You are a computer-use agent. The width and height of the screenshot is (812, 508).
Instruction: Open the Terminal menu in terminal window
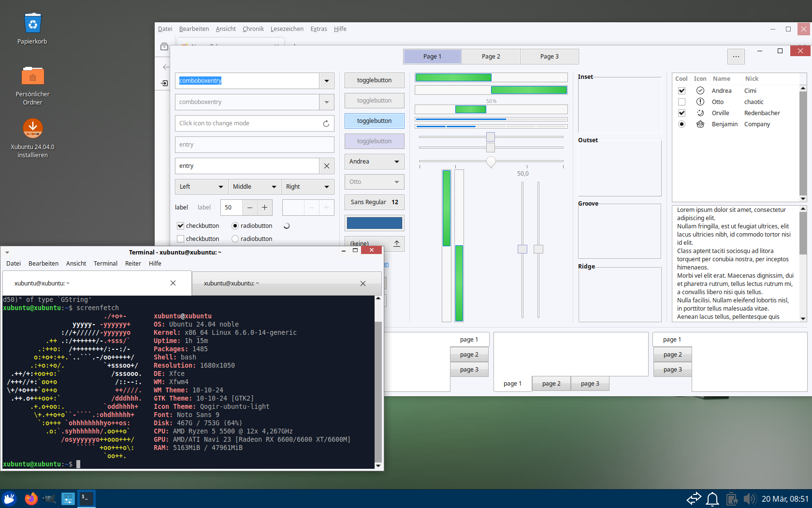coord(105,264)
